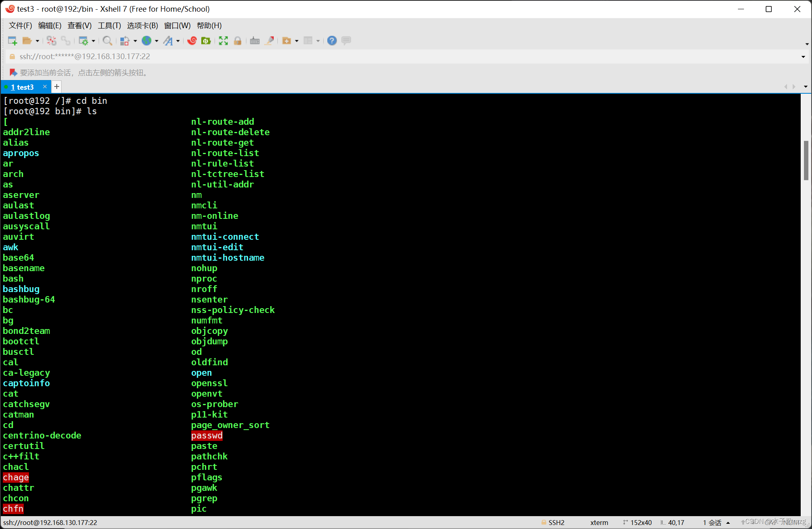Click the nmtui-connect entry
This screenshot has height=529, width=812.
[225, 237]
